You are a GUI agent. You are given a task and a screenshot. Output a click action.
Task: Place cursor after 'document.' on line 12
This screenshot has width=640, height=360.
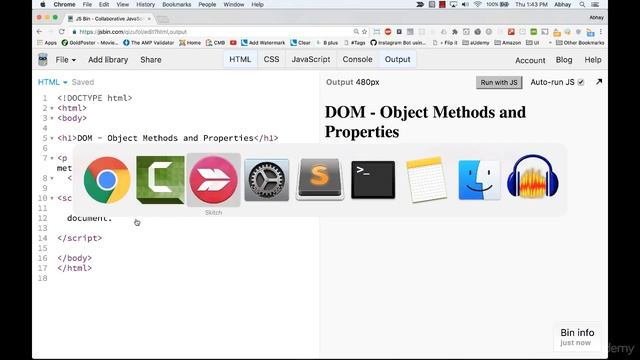(x=112, y=218)
